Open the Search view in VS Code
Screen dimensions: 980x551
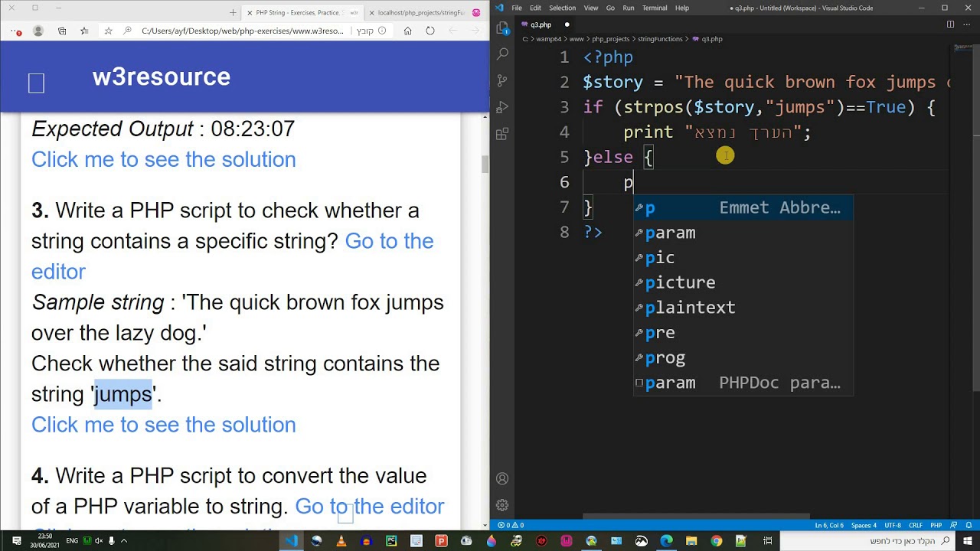(x=502, y=54)
